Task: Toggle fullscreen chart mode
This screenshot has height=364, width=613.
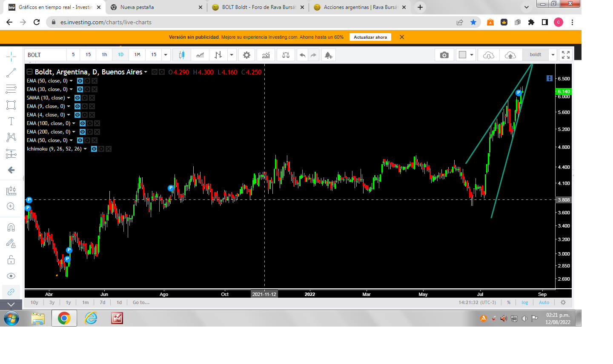Action: (566, 55)
